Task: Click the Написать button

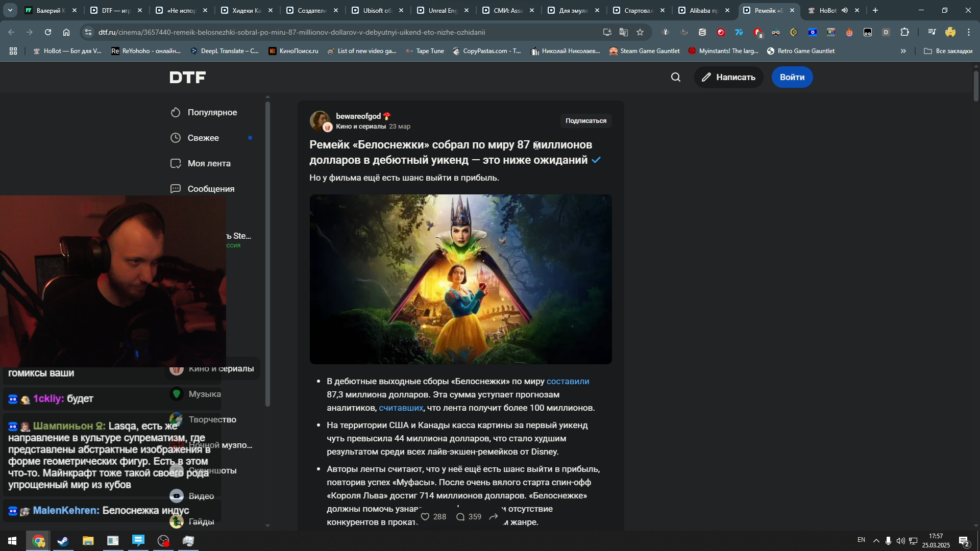Action: 728,78
